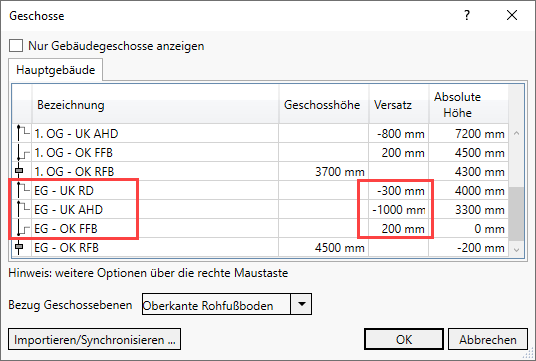Screen dimensions: 536x361
Task: Click the level icon beside EG - UK AHD
Action: (x=23, y=210)
